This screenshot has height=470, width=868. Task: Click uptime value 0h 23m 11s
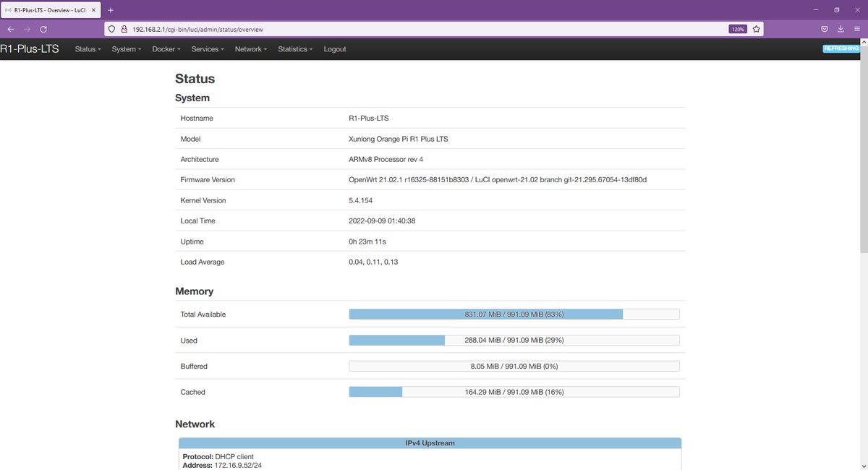pos(367,242)
